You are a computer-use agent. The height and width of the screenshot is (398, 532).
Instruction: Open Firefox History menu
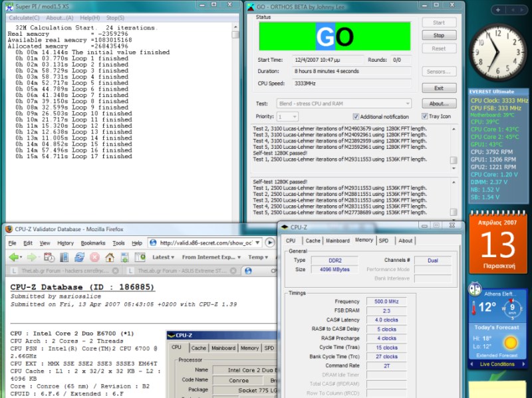click(65, 243)
